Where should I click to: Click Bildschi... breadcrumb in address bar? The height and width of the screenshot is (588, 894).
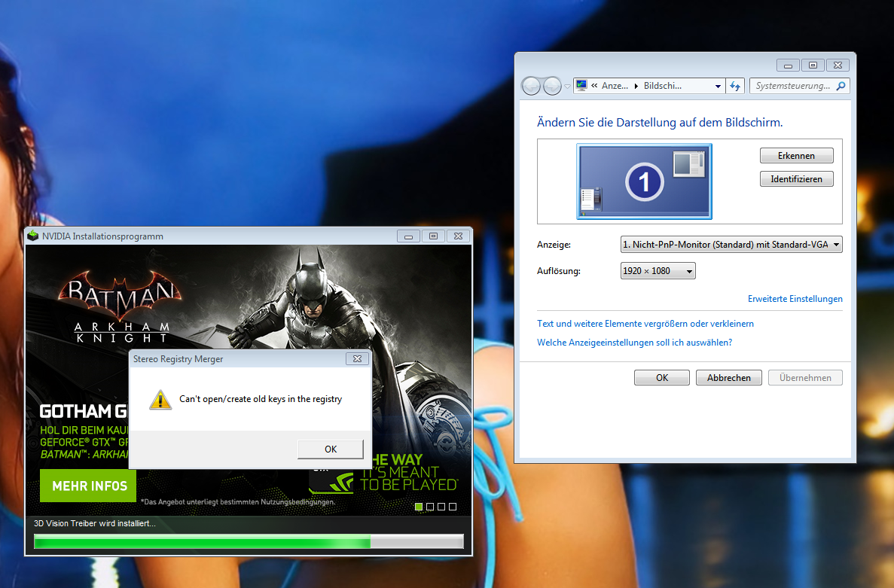(x=663, y=86)
